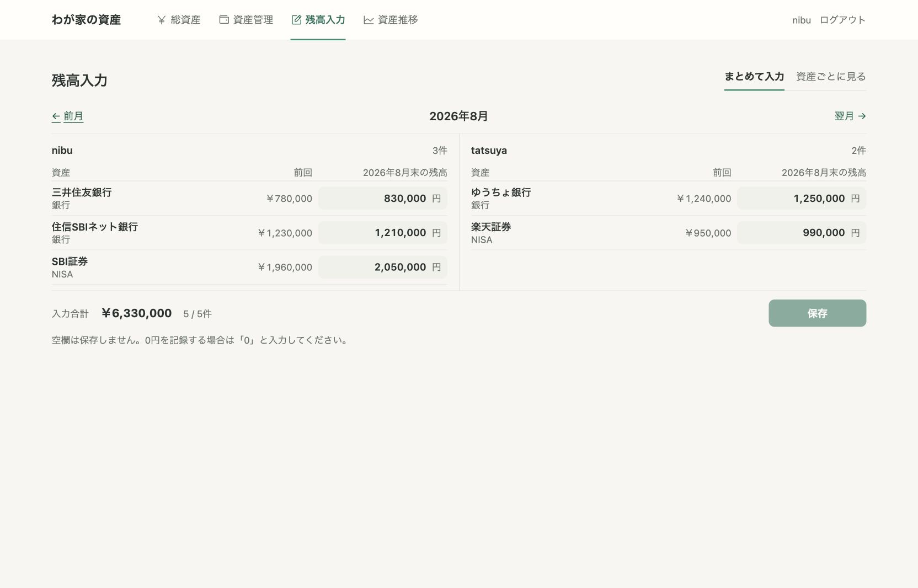
Task: Open the 総資産 navigation item
Action: pyautogui.click(x=179, y=20)
